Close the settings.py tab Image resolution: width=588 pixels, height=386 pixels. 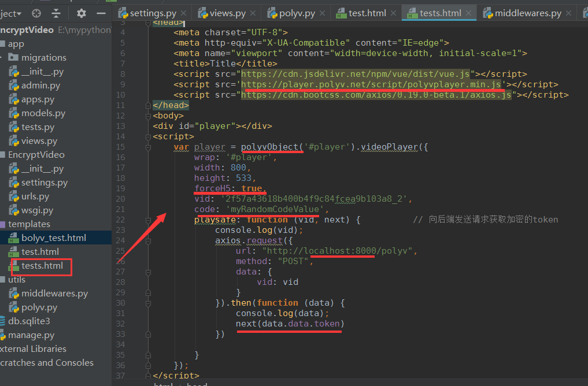pos(183,13)
